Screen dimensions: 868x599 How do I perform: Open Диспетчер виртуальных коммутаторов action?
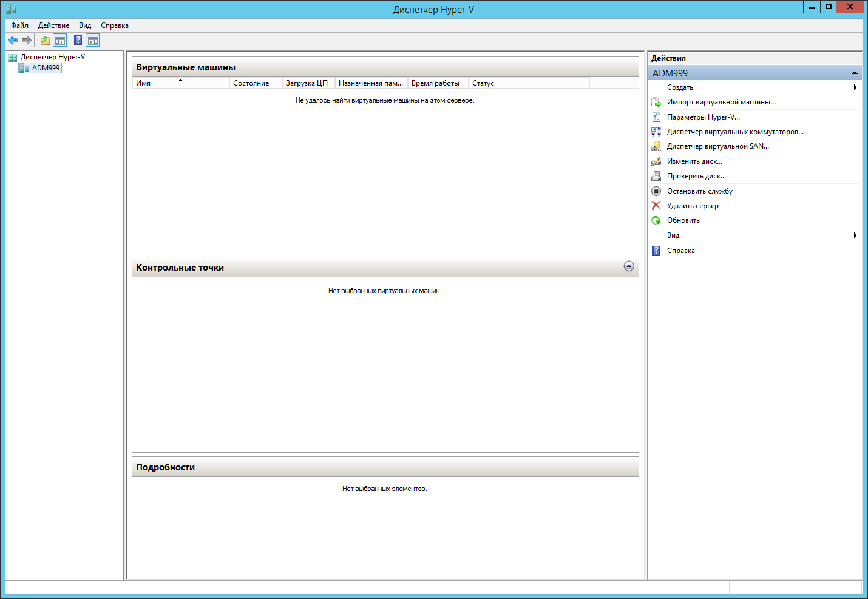735,132
